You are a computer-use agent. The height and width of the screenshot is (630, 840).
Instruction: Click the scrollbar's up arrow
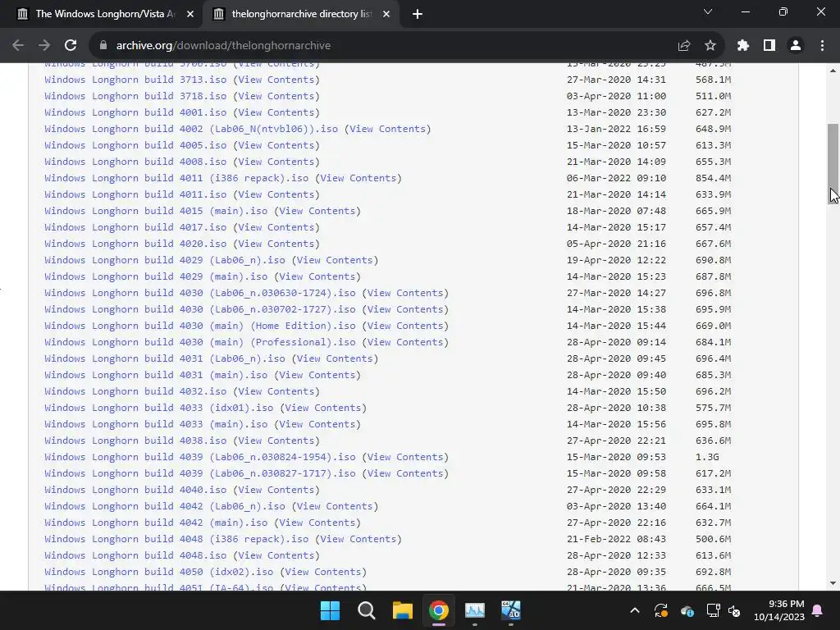tap(833, 71)
